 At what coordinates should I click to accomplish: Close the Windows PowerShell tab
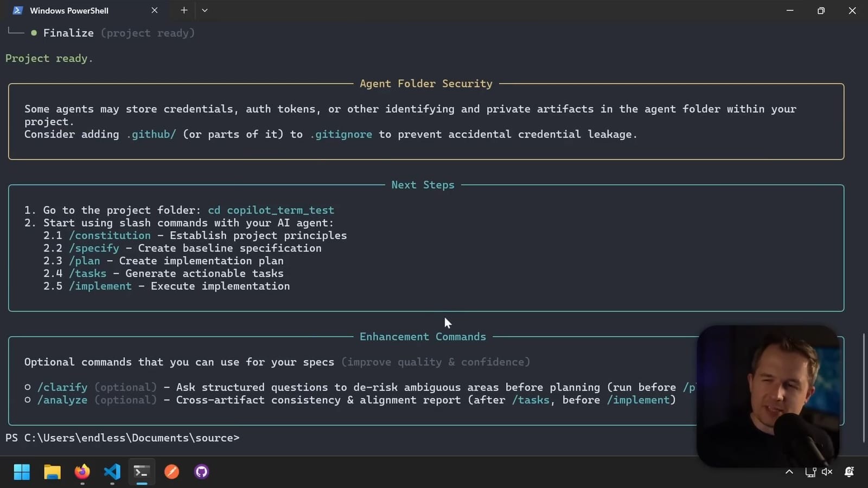tap(155, 10)
